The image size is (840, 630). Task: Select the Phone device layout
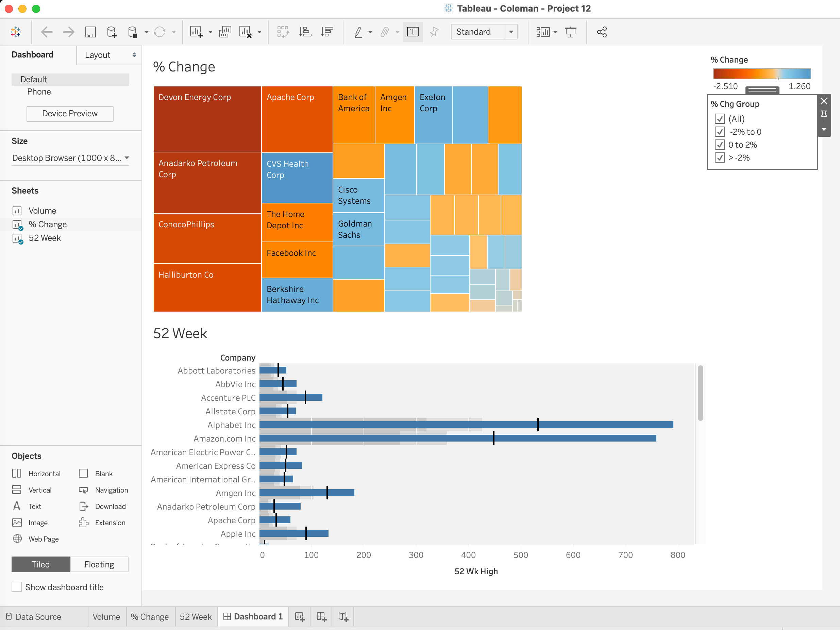click(x=39, y=92)
